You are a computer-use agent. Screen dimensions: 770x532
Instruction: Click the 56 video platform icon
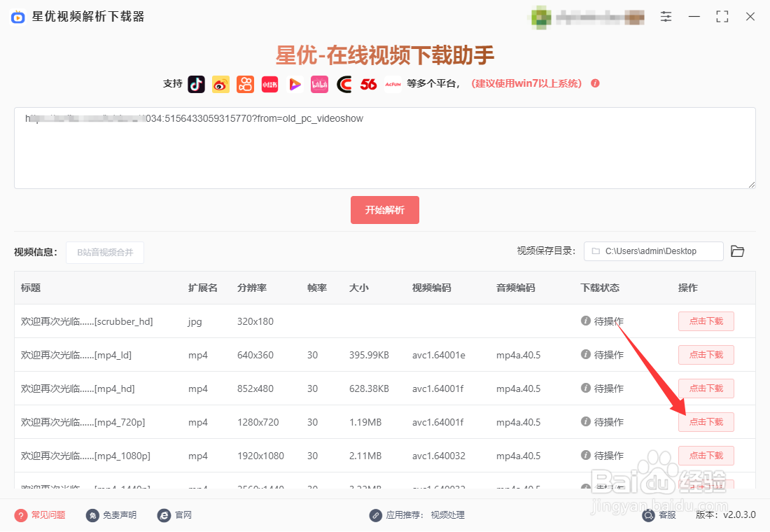coord(368,85)
